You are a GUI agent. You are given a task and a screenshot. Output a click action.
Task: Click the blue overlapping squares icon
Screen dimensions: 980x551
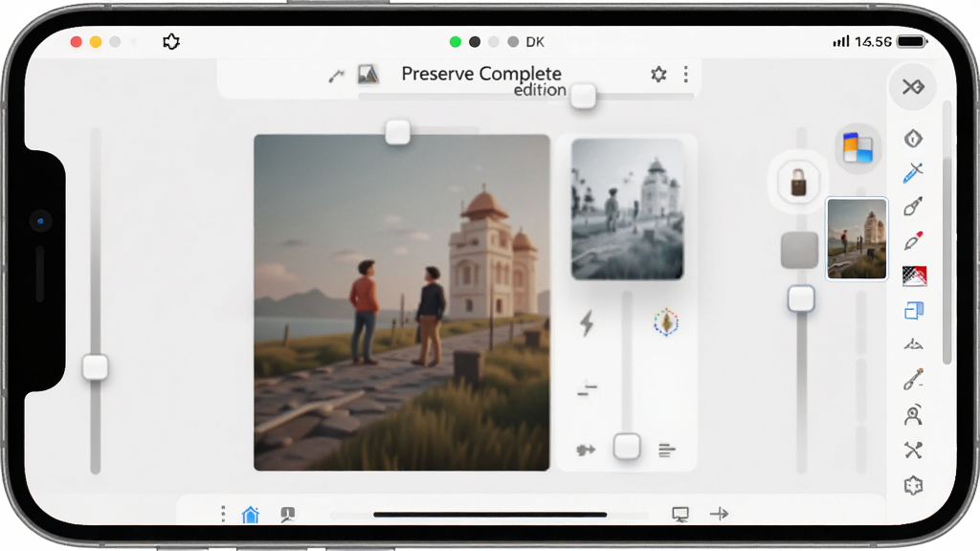tap(914, 311)
